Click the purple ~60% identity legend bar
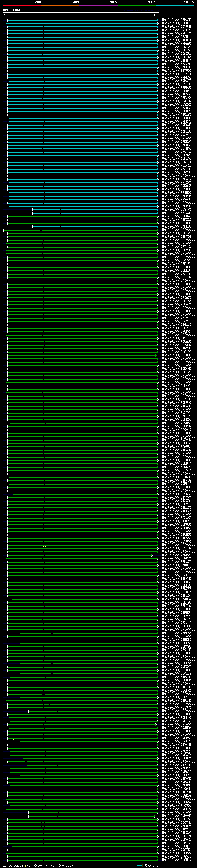Screen dimensions: 197x868 pyautogui.click(x=99, y=6)
